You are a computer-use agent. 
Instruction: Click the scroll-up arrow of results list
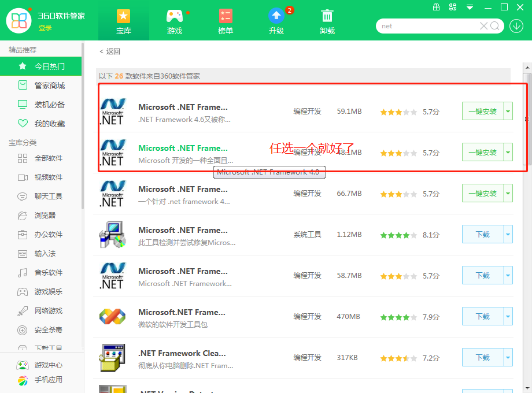(x=527, y=68)
